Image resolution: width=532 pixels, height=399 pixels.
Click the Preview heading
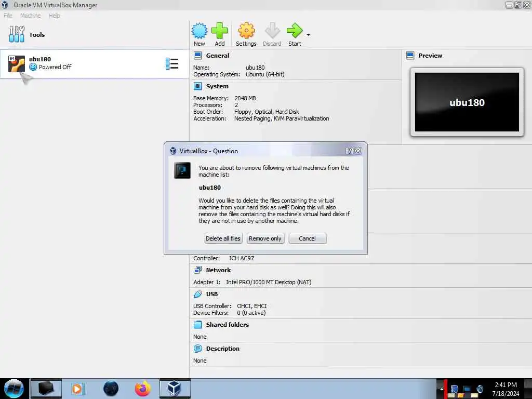coord(430,56)
